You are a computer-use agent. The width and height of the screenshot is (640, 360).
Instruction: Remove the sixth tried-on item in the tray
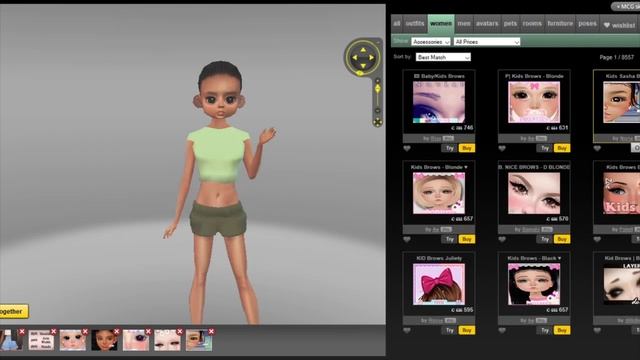tap(180, 332)
